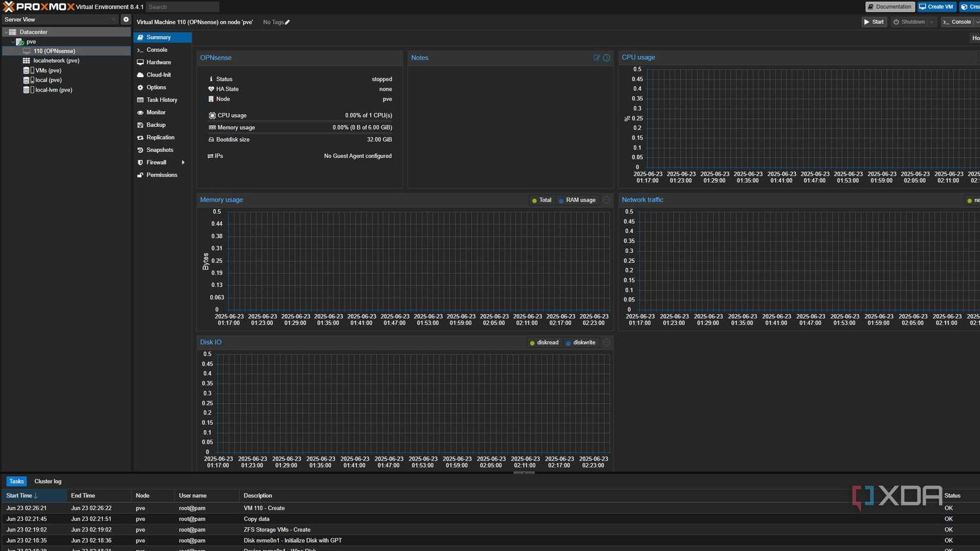Click the local-lvm storage icon
The height and width of the screenshot is (551, 980).
[26, 90]
